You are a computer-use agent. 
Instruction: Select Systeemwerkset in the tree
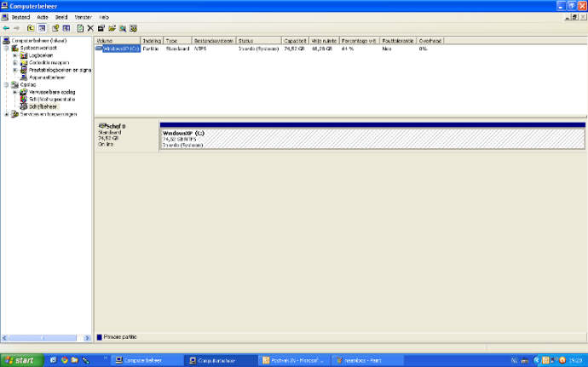coord(38,48)
